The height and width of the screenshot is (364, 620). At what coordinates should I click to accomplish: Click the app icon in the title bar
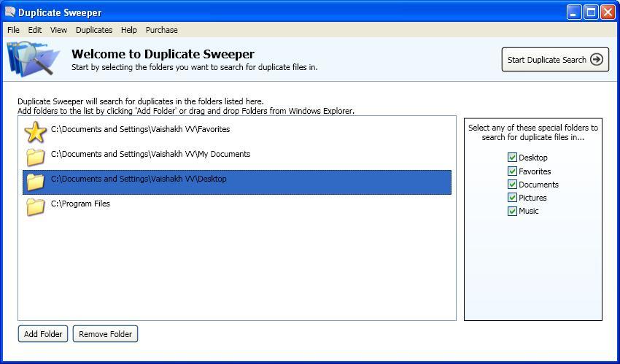(10, 12)
